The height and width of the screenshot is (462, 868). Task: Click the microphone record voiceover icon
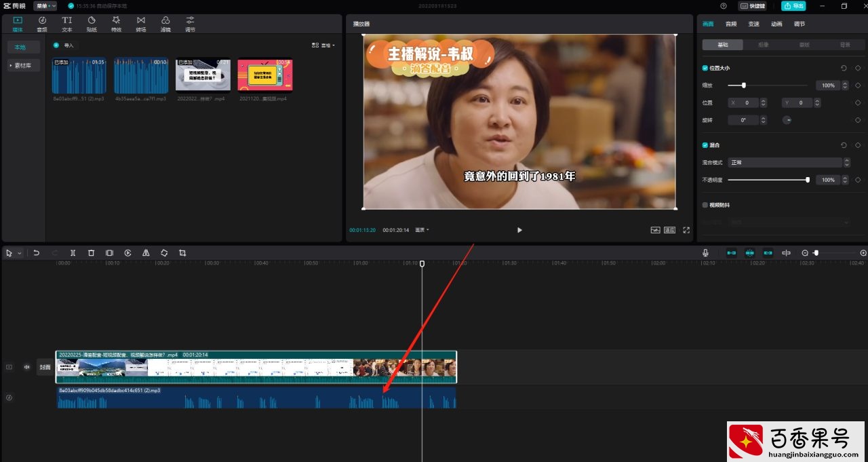(706, 253)
